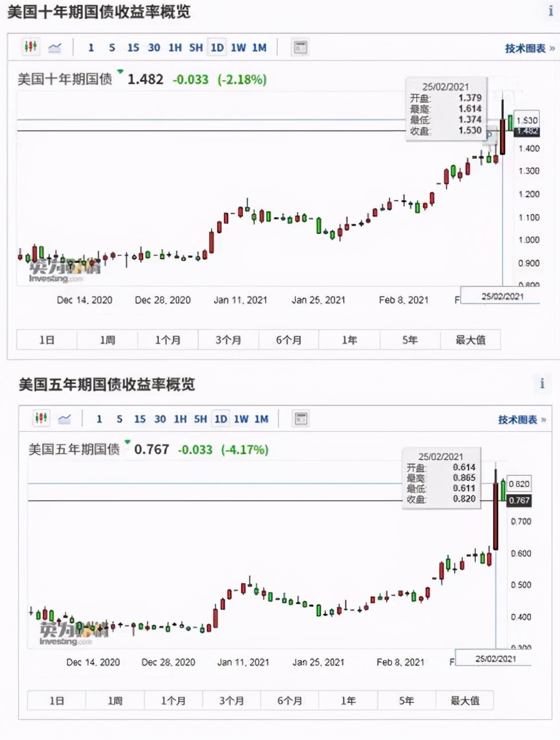Image resolution: width=560 pixels, height=740 pixels.
Task: Select the 30 minute interval on ten-year chart
Action: [153, 48]
